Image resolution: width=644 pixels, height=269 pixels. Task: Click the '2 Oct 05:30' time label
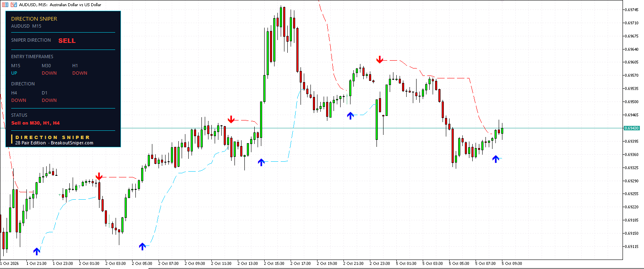click(x=142, y=263)
